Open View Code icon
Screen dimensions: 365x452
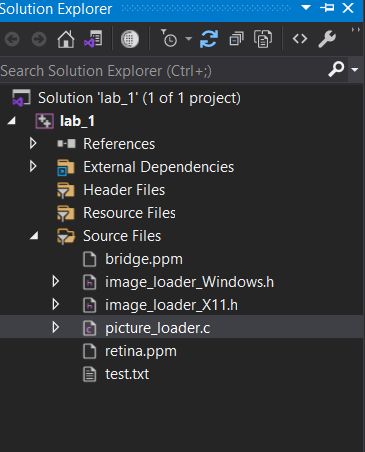click(x=300, y=39)
